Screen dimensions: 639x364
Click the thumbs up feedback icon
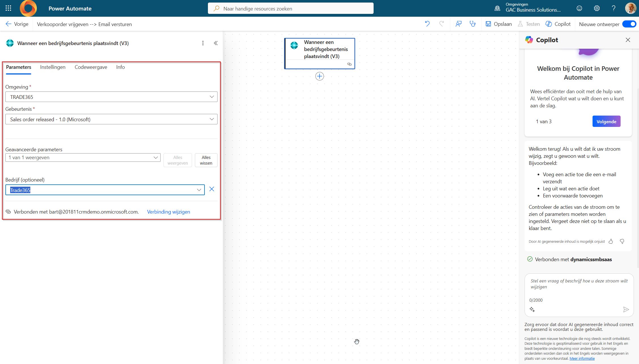click(611, 241)
